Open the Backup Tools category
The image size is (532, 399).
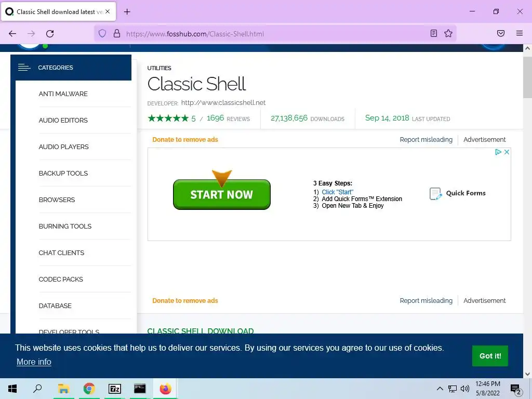coord(63,174)
